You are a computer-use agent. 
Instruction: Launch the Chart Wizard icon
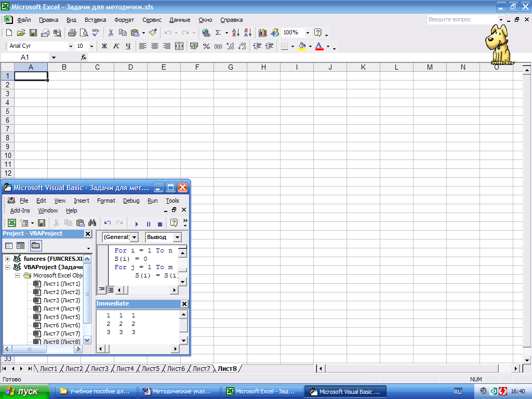click(x=262, y=33)
